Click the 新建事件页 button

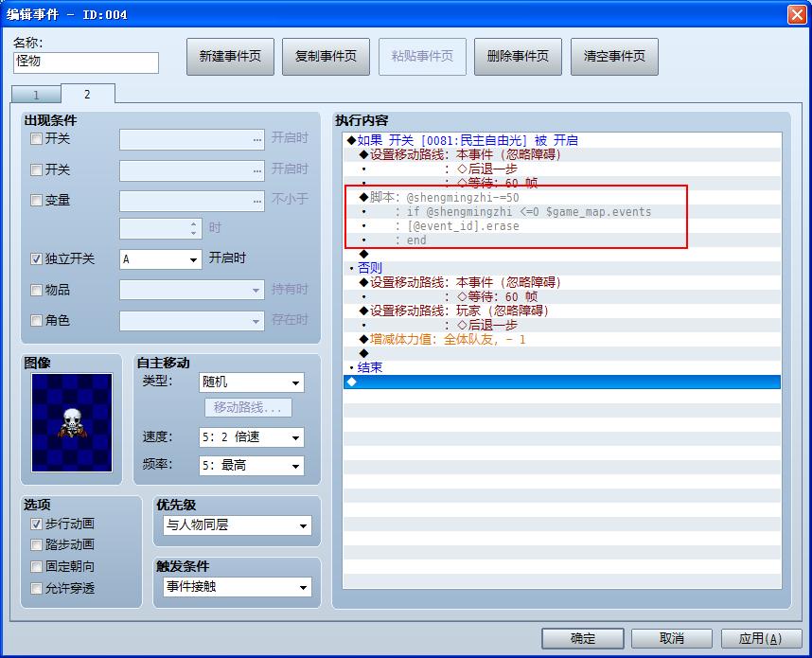[x=230, y=57]
